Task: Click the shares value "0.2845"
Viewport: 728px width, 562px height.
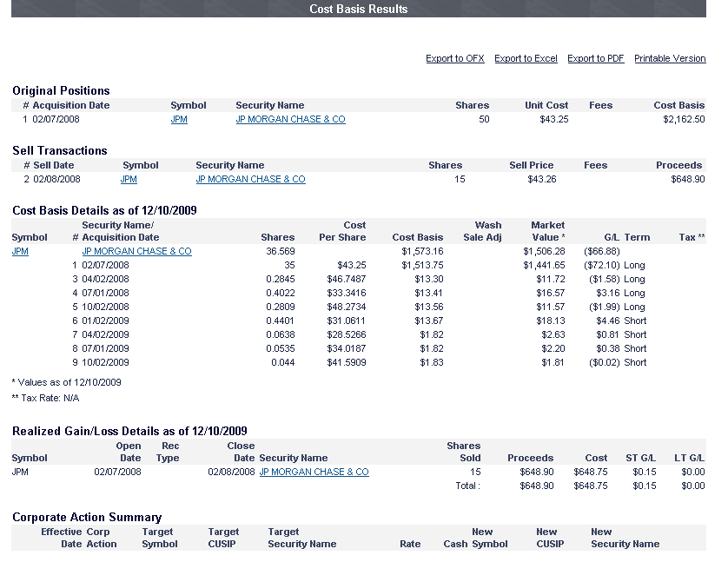Action: click(281, 279)
